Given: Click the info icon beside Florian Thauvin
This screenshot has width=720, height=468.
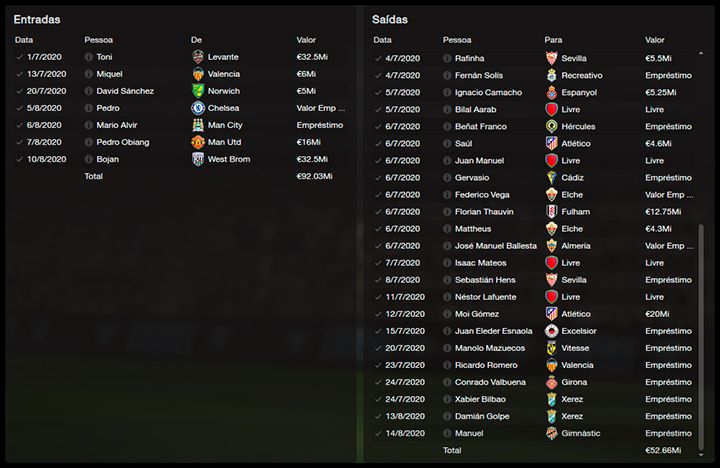Looking at the screenshot, I should (446, 211).
